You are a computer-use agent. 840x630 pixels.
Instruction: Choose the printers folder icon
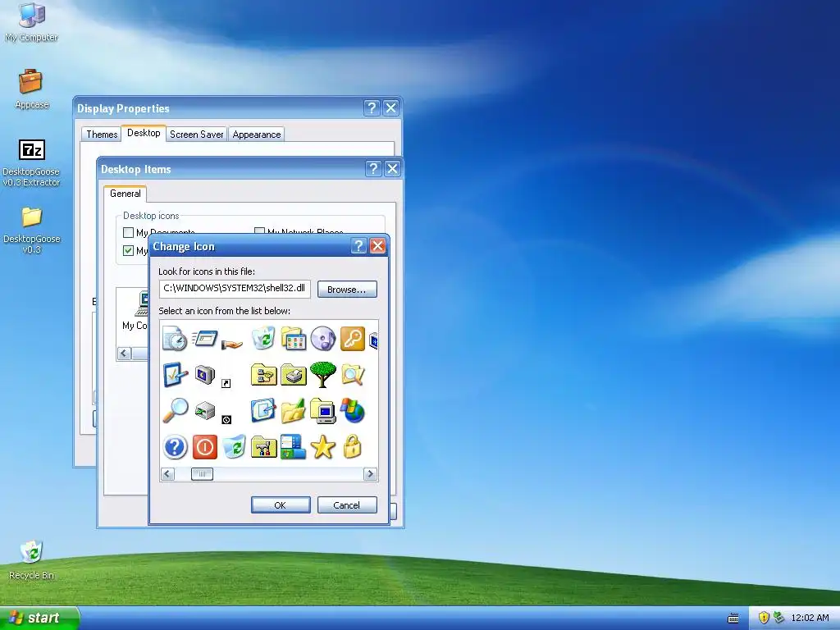click(x=293, y=375)
